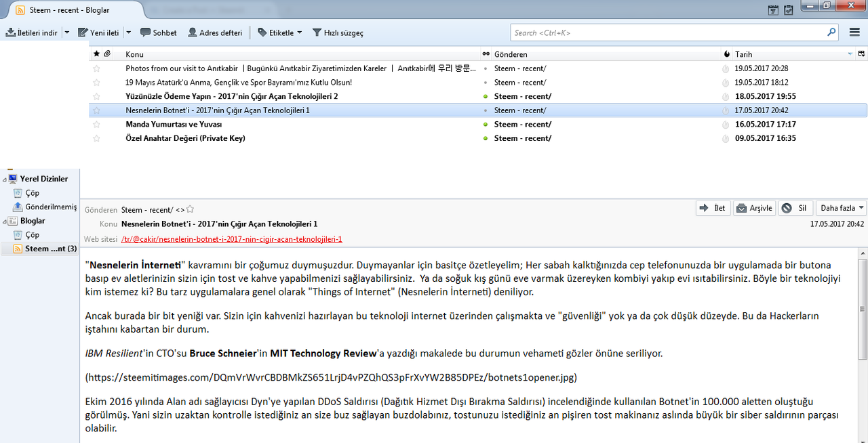Image resolution: width=868 pixels, height=443 pixels.
Task: Download messages with İletileri indir
Action: coord(32,33)
